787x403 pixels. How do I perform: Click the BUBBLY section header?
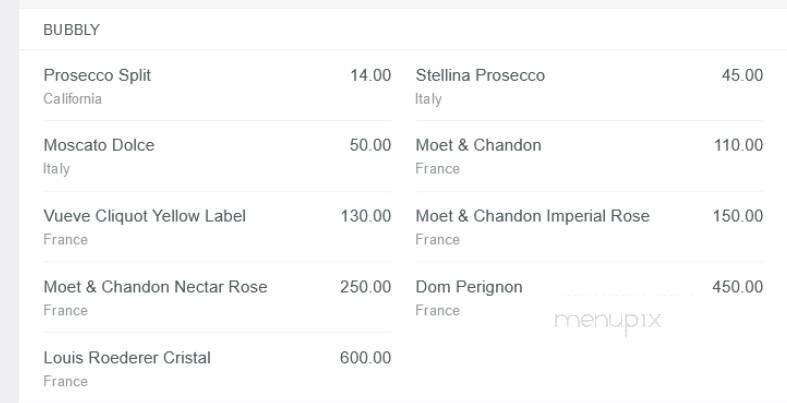pyautogui.click(x=71, y=30)
